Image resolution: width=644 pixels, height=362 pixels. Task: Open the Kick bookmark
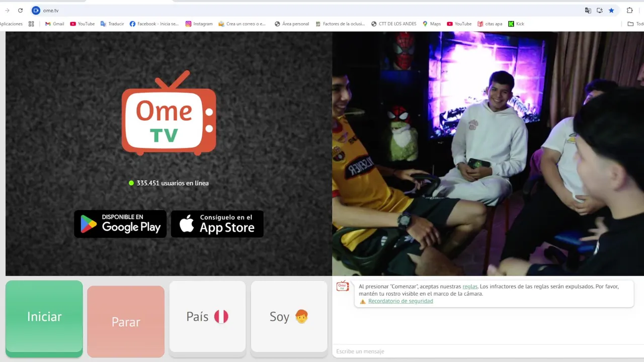[x=516, y=24]
